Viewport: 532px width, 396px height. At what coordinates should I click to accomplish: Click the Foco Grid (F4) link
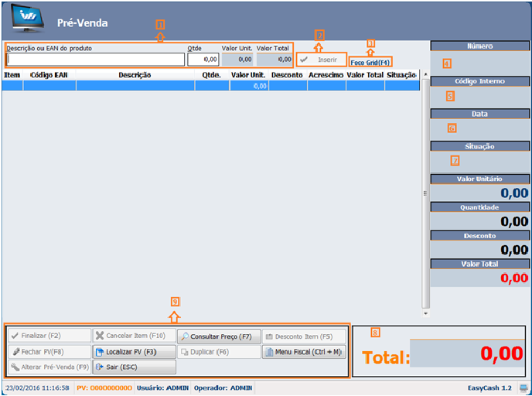point(370,61)
